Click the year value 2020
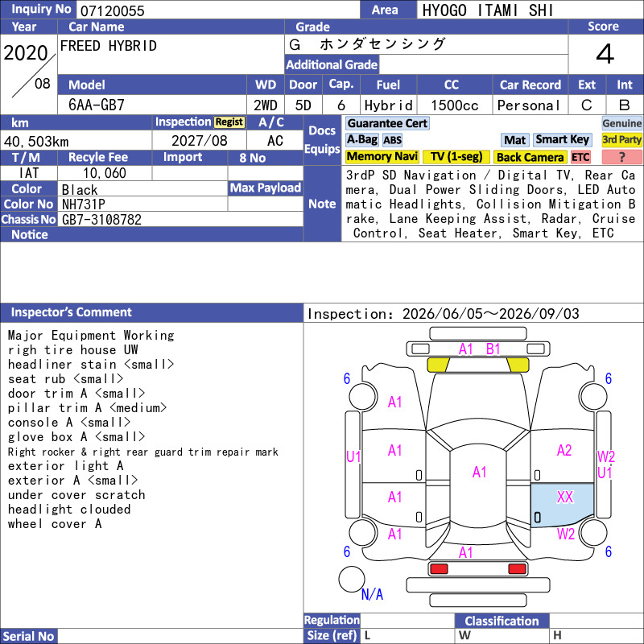644x644 pixels. tap(26, 53)
